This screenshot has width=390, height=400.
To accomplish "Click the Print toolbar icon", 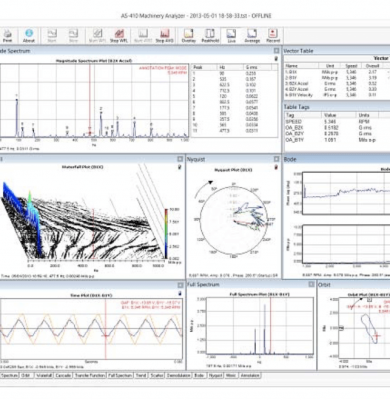I will pos(7,36).
